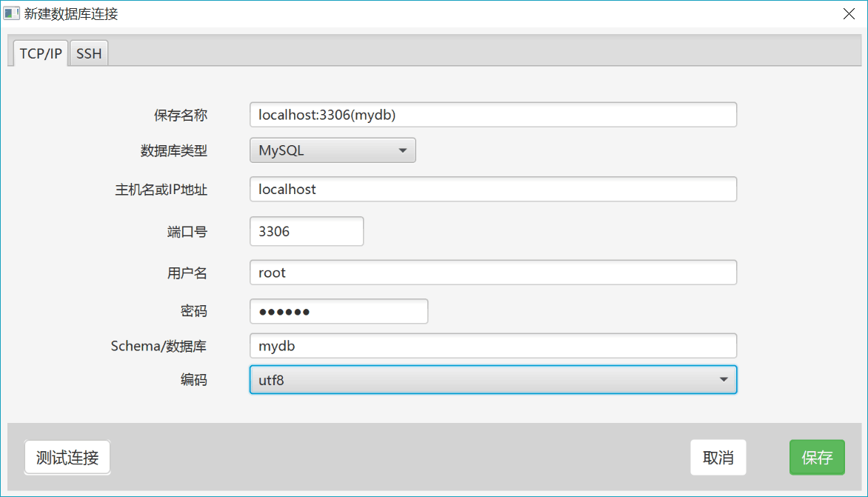Focus the 密码 password field
868x497 pixels.
[x=338, y=311]
